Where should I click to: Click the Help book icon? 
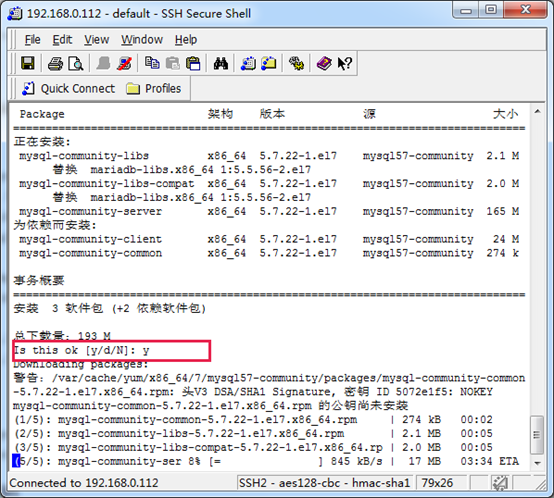coord(324,64)
